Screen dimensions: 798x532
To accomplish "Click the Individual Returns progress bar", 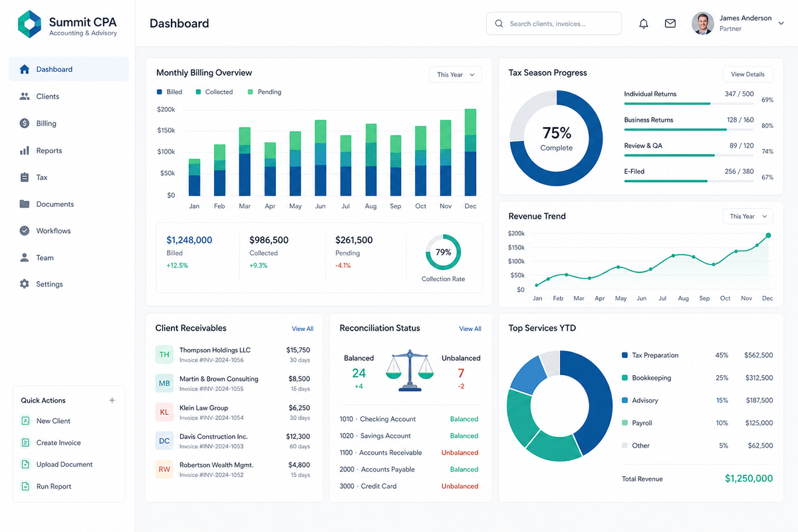I will coord(689,104).
